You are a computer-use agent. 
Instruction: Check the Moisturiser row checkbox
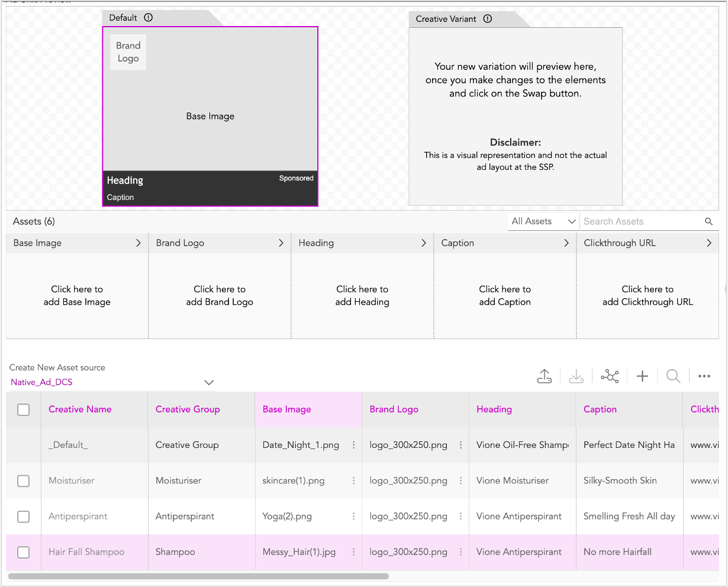pos(24,480)
